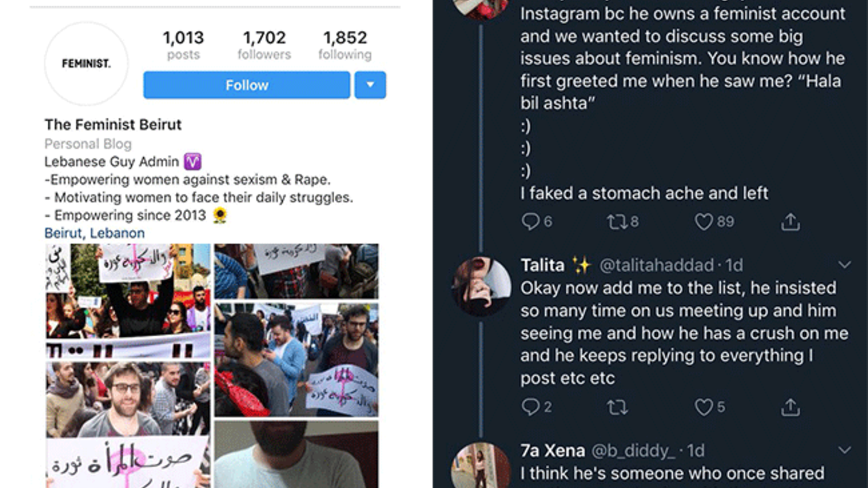Reply to Talita's tweet
The image size is (868, 488).
click(530, 407)
